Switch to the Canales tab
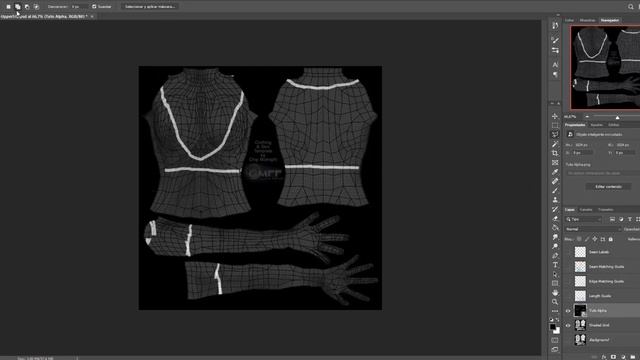Screen dimensions: 640x360 click(586, 210)
